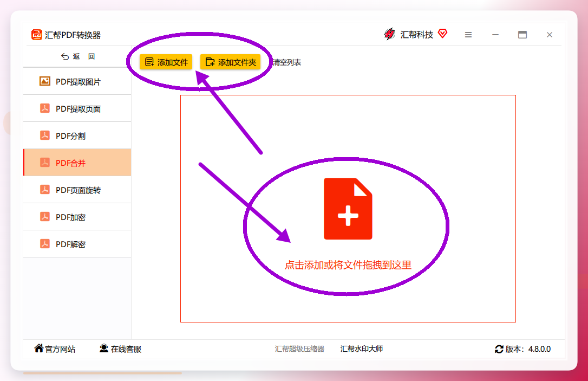
Task: Open PDF页面旋转 in the sidebar
Action: click(77, 190)
